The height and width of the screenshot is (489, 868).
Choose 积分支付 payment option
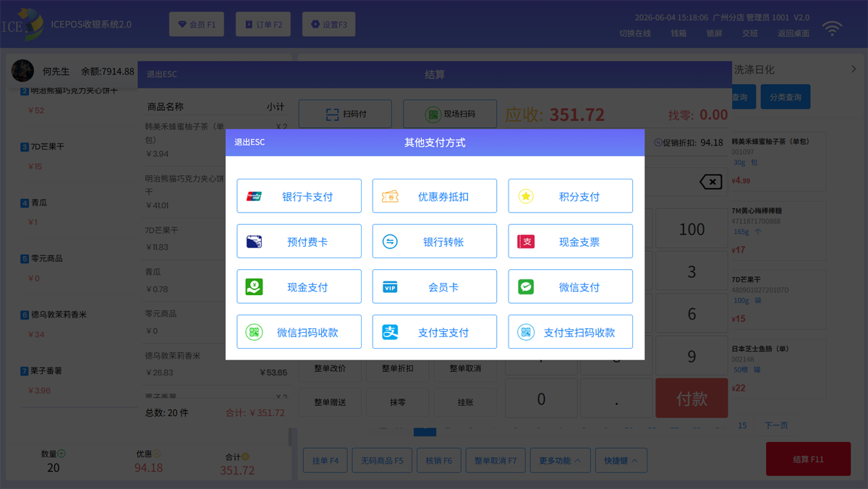click(570, 196)
